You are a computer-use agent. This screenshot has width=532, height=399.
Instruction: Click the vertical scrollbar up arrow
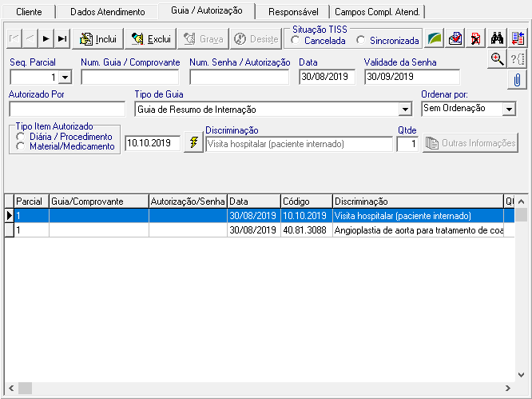pos(522,201)
